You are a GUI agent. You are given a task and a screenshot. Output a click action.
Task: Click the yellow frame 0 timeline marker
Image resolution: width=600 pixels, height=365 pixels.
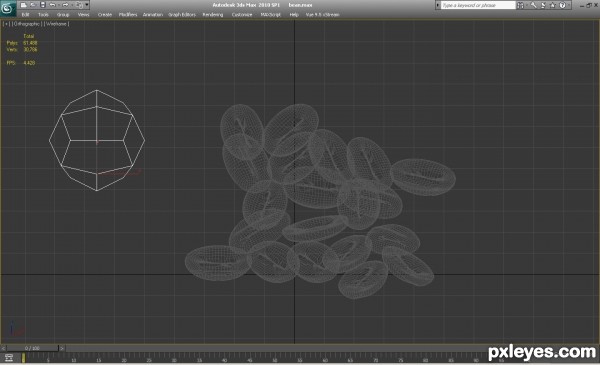[23, 358]
